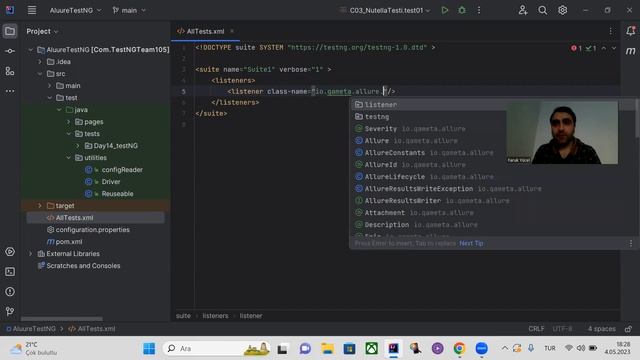Open the Problems tool window
Viewport: 640px width, 360px height.
(x=10, y=292)
